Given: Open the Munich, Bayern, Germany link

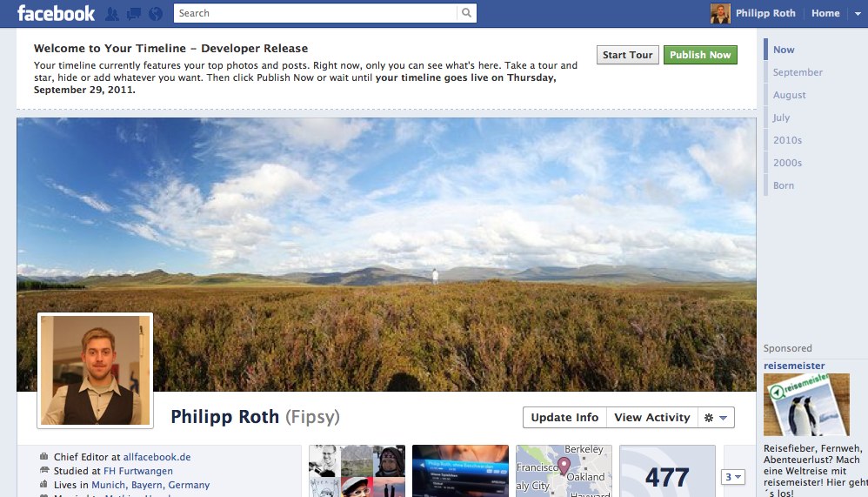Looking at the screenshot, I should [x=150, y=485].
